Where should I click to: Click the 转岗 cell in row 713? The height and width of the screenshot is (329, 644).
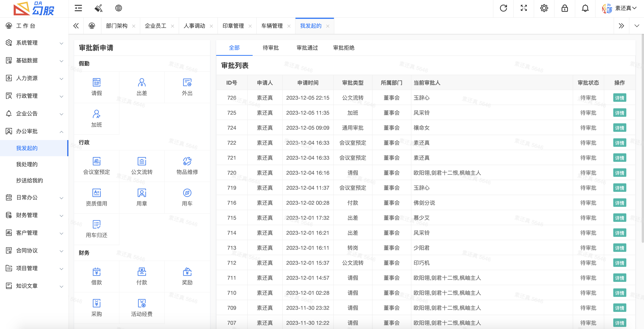point(353,248)
